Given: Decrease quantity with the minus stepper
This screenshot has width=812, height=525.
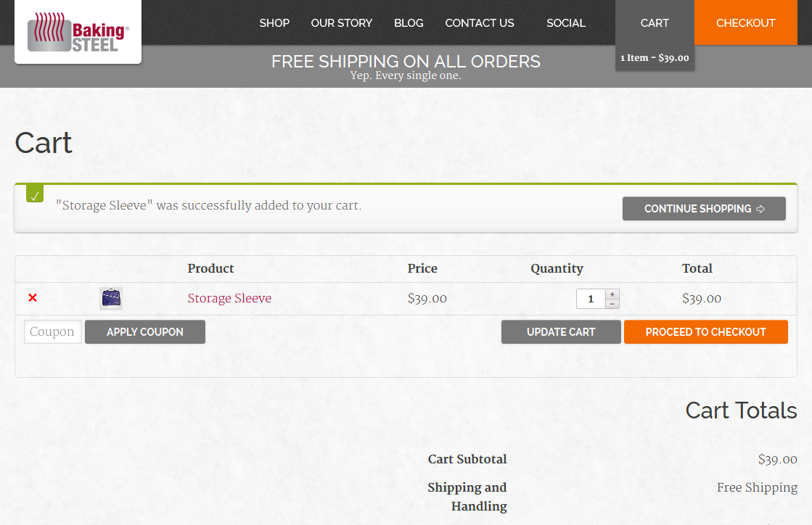Looking at the screenshot, I should [612, 304].
